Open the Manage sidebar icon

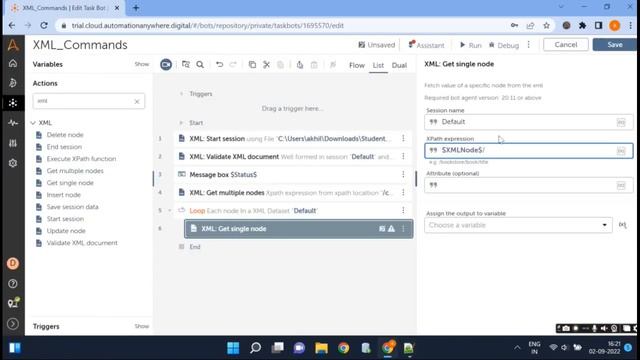[x=13, y=143]
